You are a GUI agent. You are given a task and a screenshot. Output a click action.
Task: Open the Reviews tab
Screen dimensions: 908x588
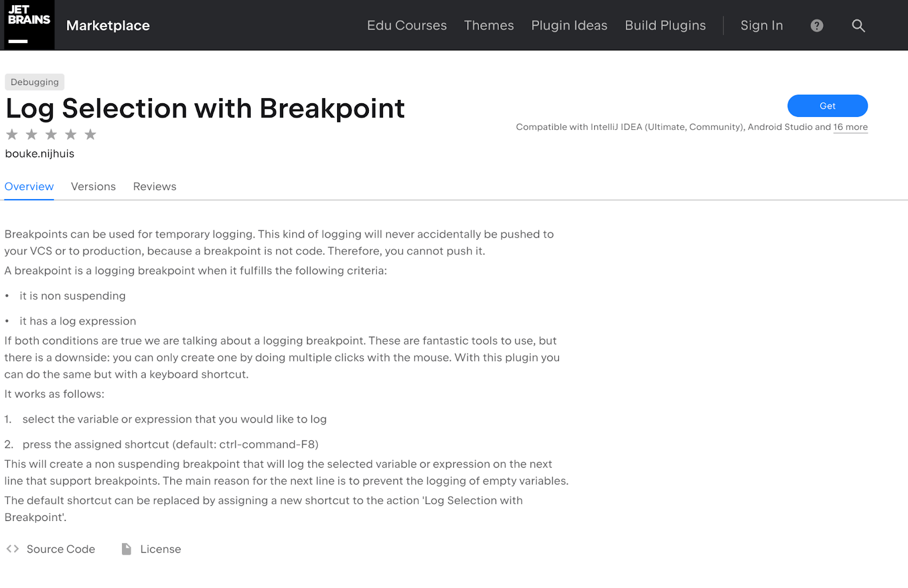click(x=154, y=187)
